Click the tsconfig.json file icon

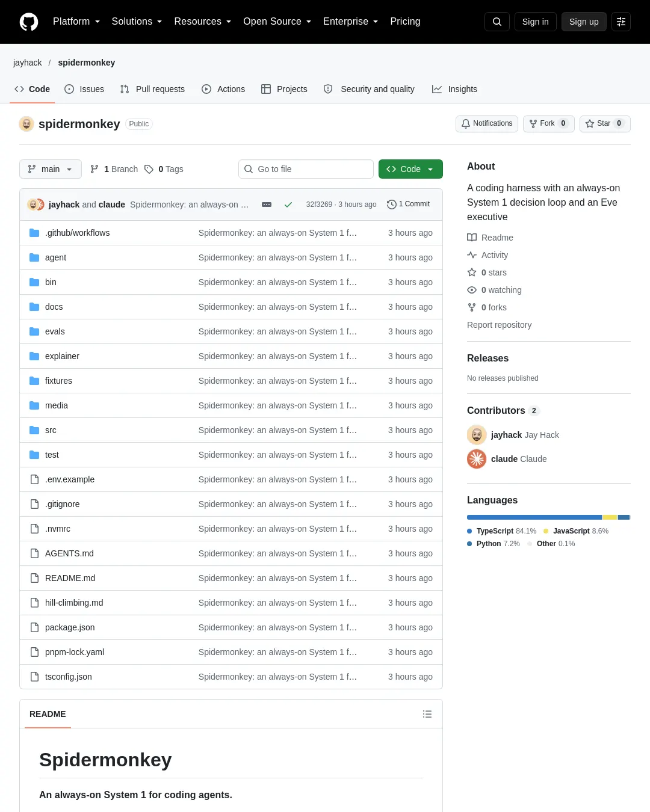(34, 677)
